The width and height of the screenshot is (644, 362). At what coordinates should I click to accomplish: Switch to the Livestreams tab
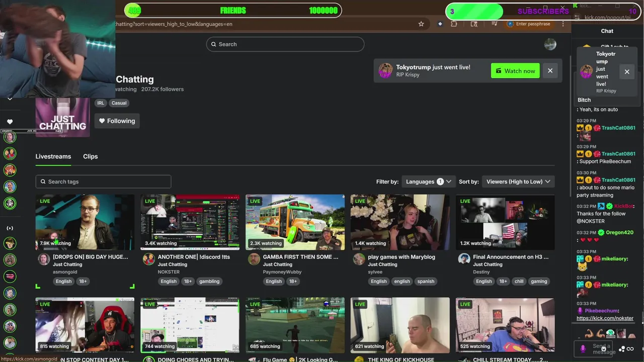[53, 156]
